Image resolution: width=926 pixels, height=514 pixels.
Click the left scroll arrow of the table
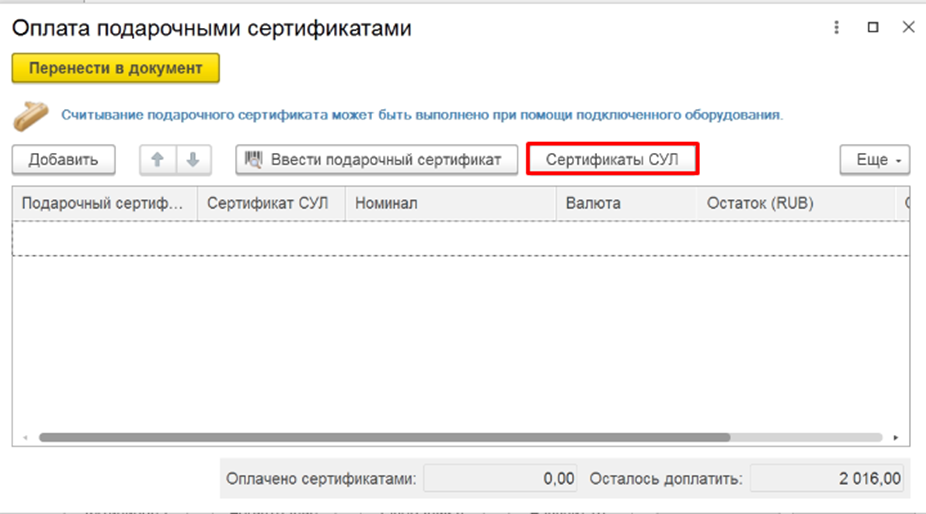pos(25,438)
